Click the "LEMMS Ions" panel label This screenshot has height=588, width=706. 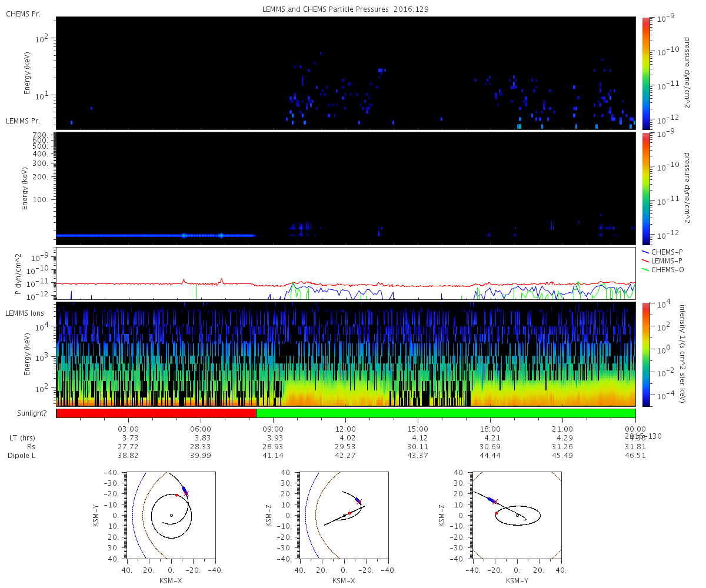click(26, 314)
